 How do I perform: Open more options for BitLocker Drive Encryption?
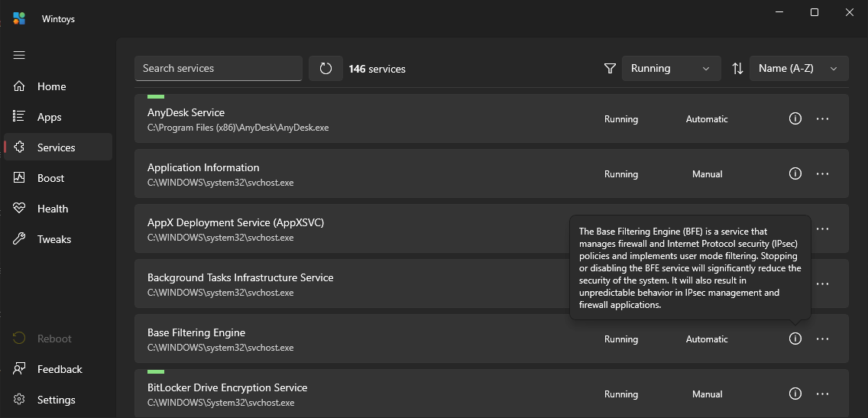click(823, 394)
